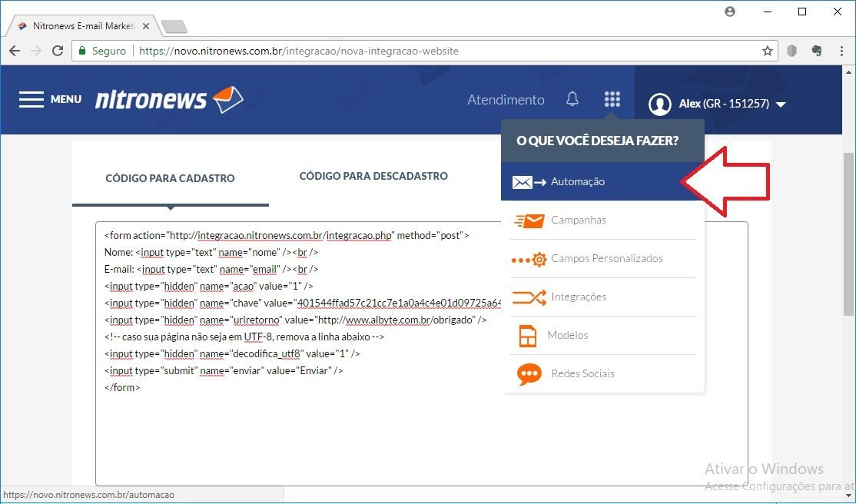The image size is (856, 504).
Task: Click the '</form>' line in code
Action: (122, 387)
